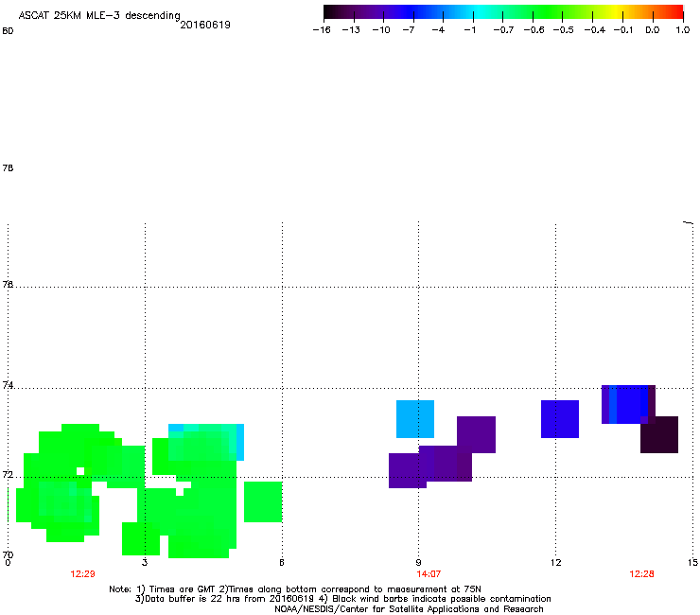Click the color scale label -0.7
This screenshot has width=700, height=615.
point(503,30)
